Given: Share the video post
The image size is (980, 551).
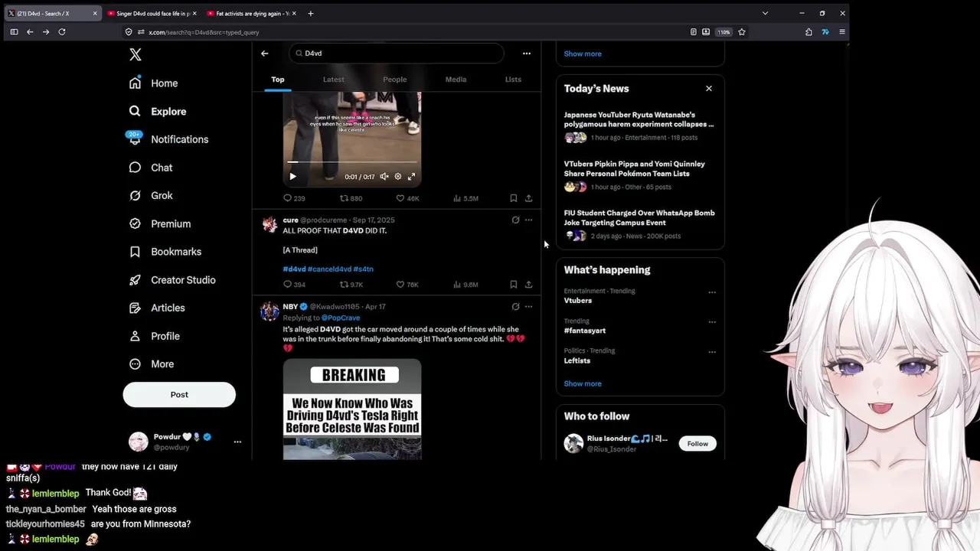Looking at the screenshot, I should (528, 198).
